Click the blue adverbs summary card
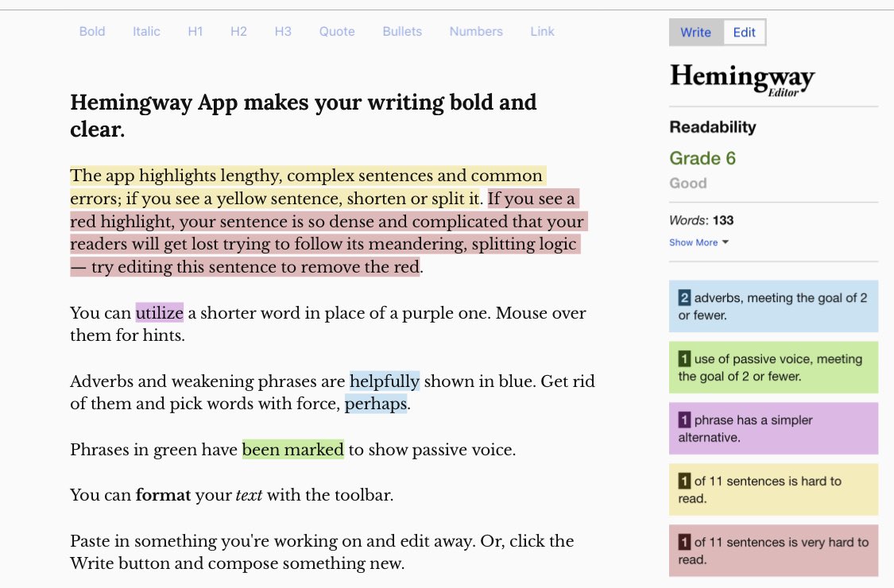This screenshot has height=588, width=894. (773, 306)
